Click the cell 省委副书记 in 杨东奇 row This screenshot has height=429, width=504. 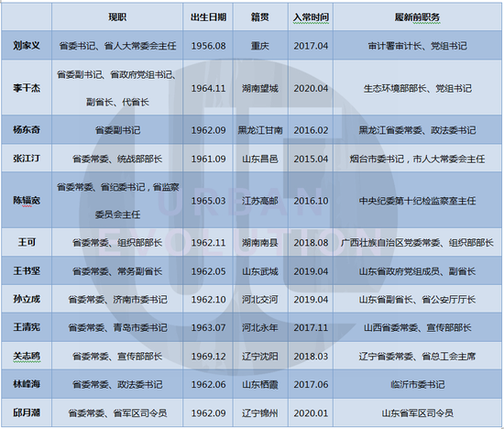point(117,130)
